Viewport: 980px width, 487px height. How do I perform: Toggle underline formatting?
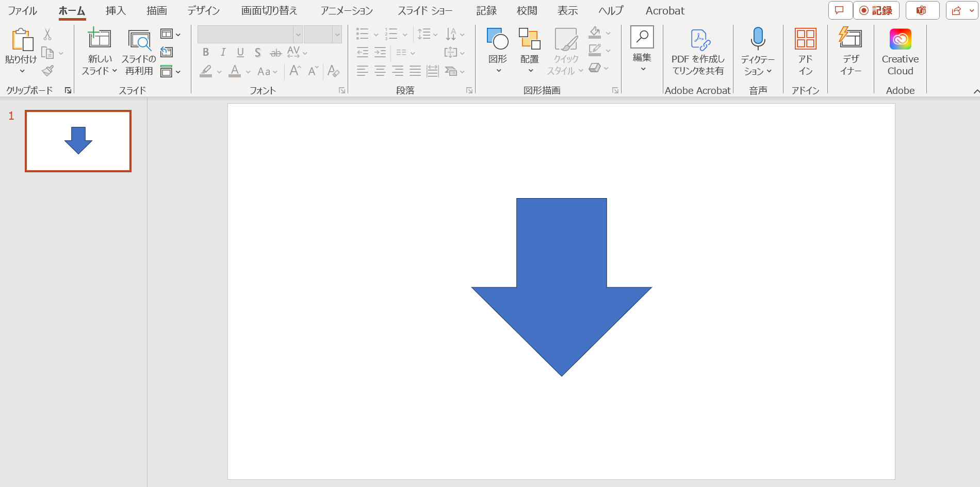pyautogui.click(x=239, y=52)
